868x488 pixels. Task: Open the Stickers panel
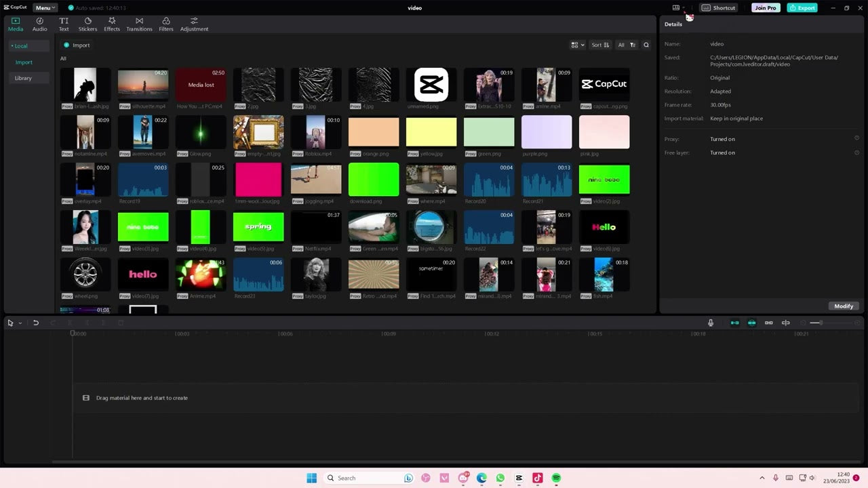pyautogui.click(x=87, y=24)
